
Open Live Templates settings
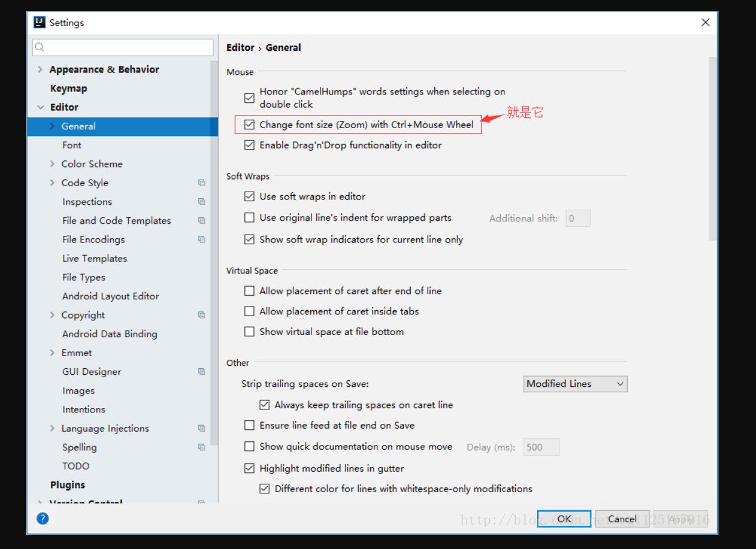coord(94,258)
